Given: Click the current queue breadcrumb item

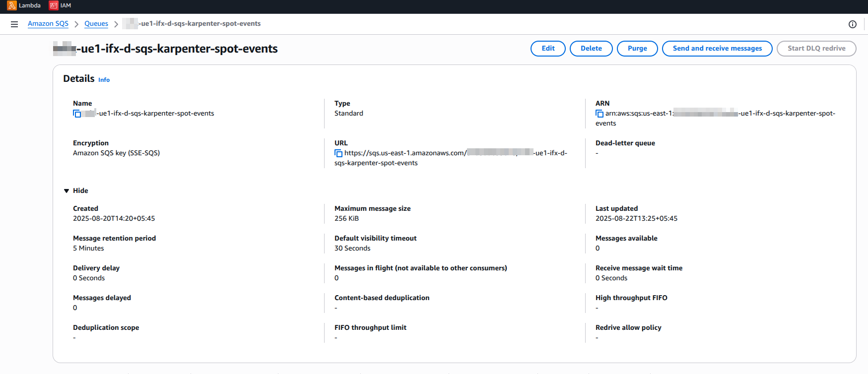Looking at the screenshot, I should tap(200, 24).
